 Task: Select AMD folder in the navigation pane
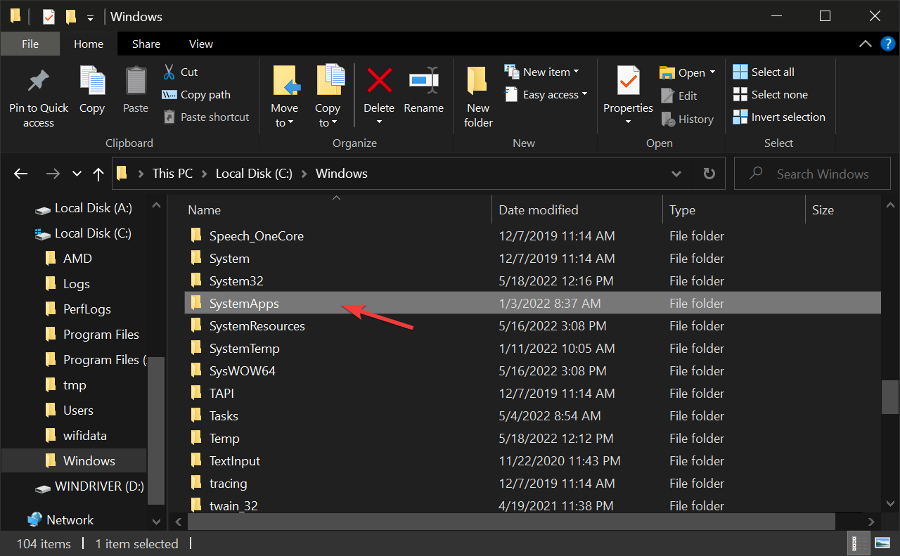(69, 259)
